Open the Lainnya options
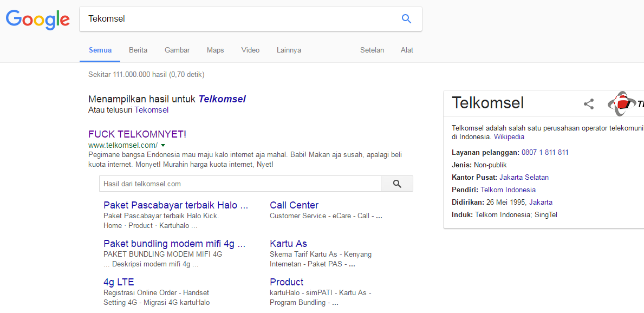This screenshot has height=313, width=644. tap(288, 50)
